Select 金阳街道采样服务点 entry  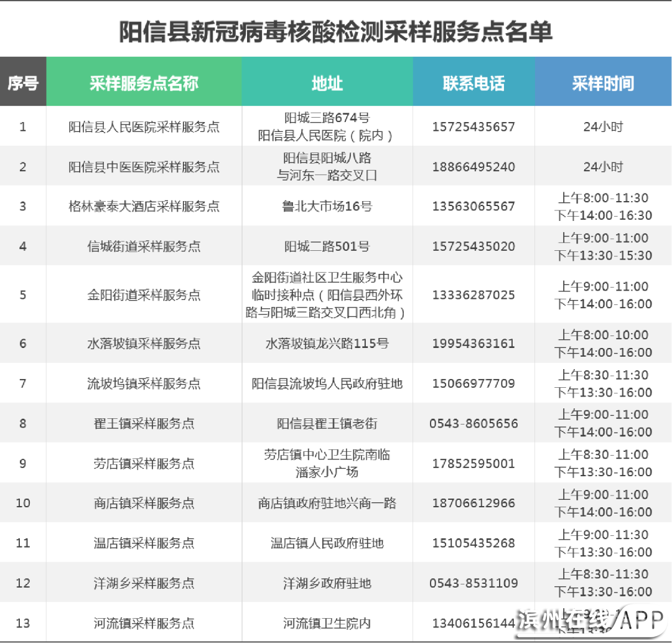[x=144, y=295]
